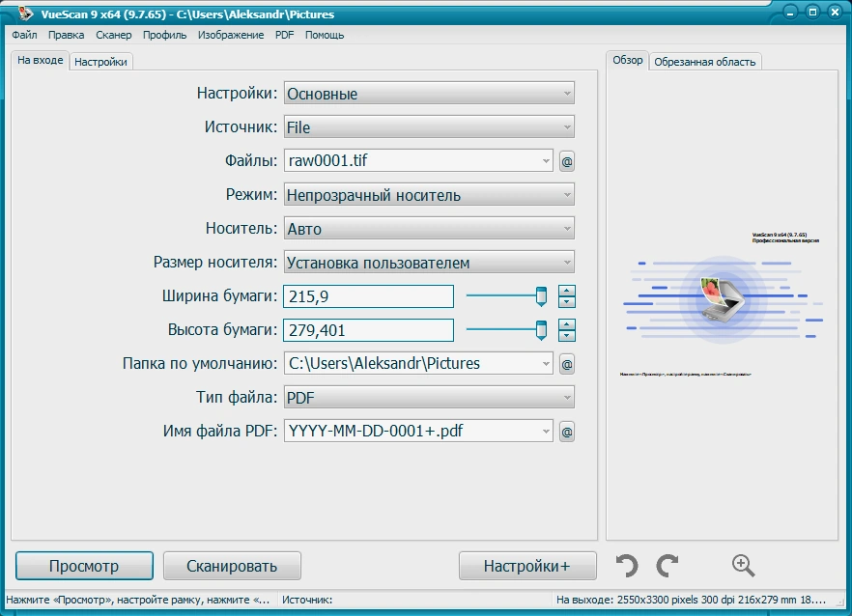Click the @ button next to Папка по умолчанию
Image resolution: width=852 pixels, height=616 pixels.
click(x=567, y=364)
